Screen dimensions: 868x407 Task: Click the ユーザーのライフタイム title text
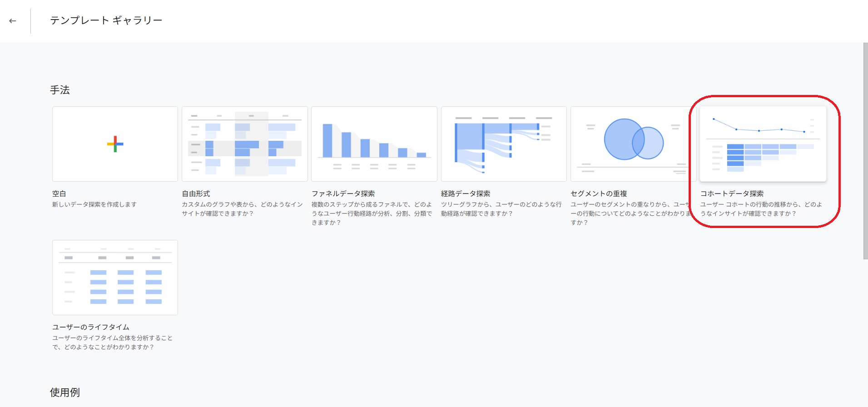[x=91, y=327]
